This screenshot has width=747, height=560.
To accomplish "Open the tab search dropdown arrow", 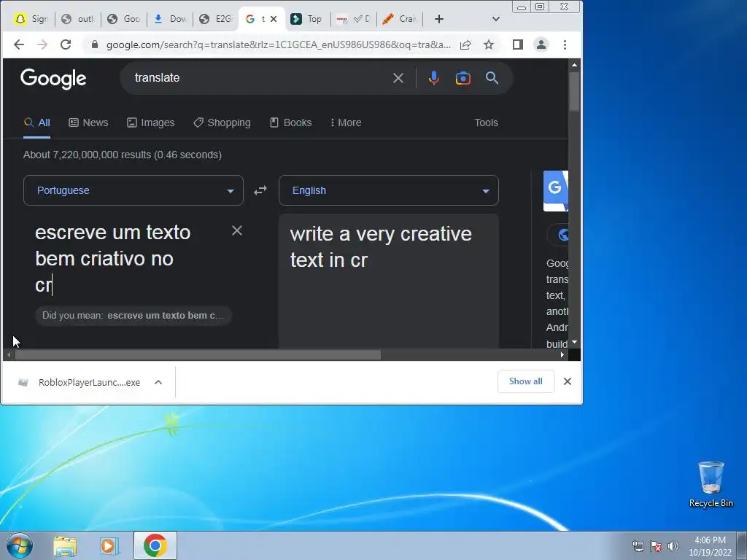I will [496, 19].
